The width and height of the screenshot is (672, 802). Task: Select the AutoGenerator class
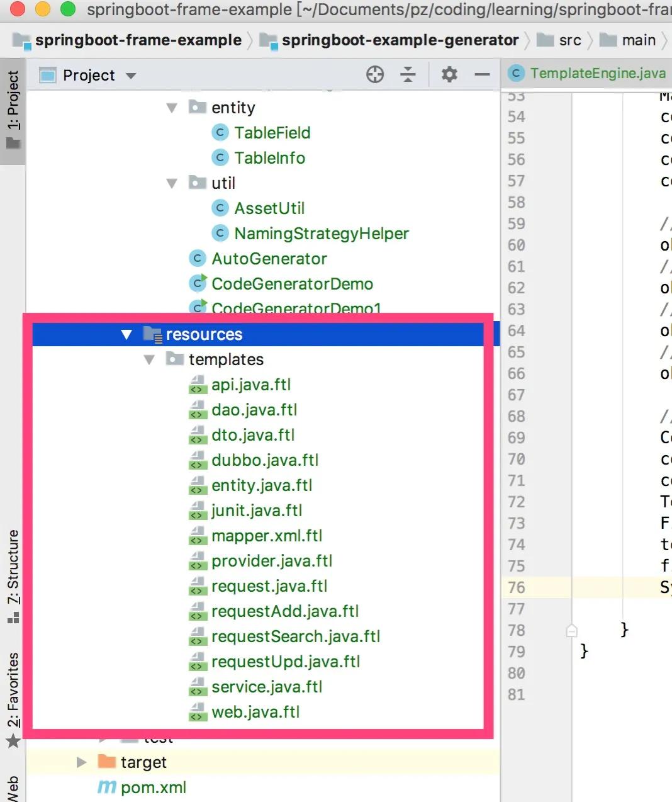coord(269,259)
